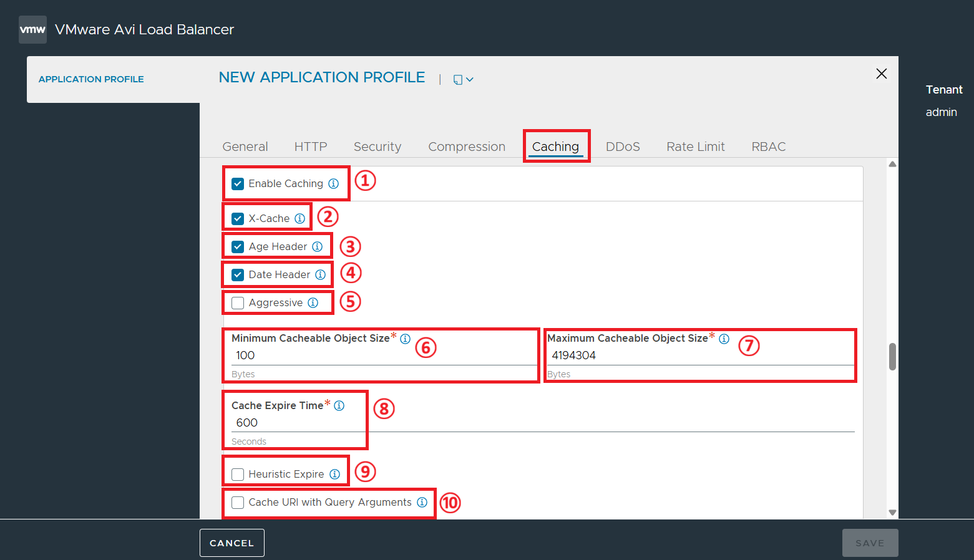Click the Cache Expire Time input field
The width and height of the screenshot is (974, 560).
(543, 423)
